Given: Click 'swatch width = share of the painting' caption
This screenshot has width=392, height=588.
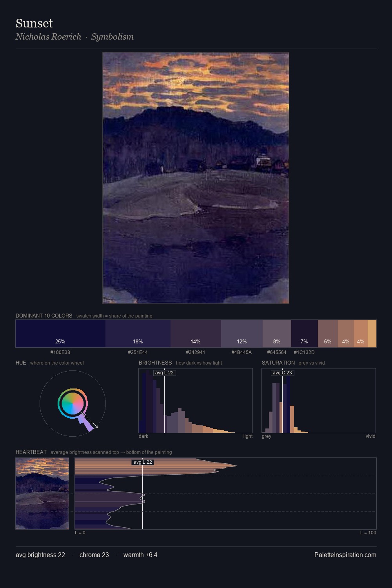Looking at the screenshot, I should pyautogui.click(x=114, y=316).
